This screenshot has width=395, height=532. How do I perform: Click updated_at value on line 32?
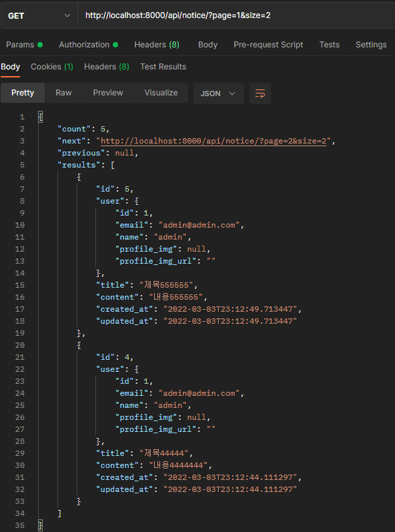230,489
